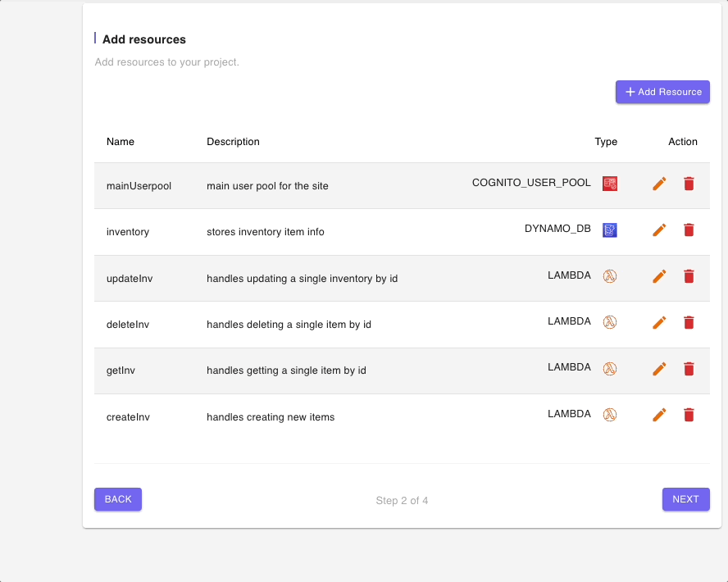728x582 pixels.
Task: Click the 'Add resources' heading
Action: point(144,39)
